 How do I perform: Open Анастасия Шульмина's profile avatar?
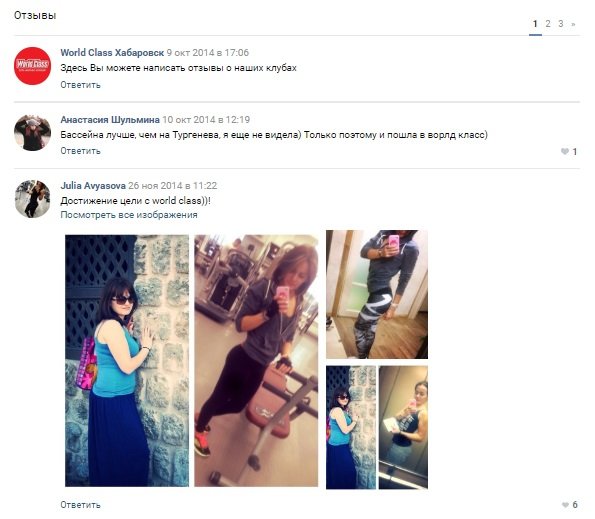(32, 133)
